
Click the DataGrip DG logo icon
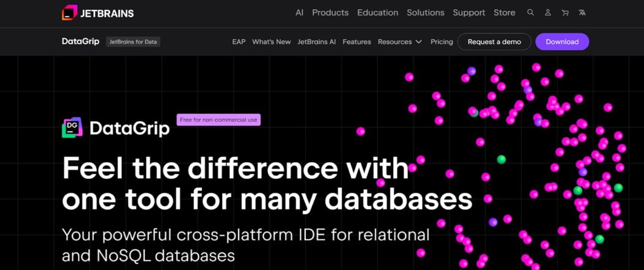[x=72, y=127]
